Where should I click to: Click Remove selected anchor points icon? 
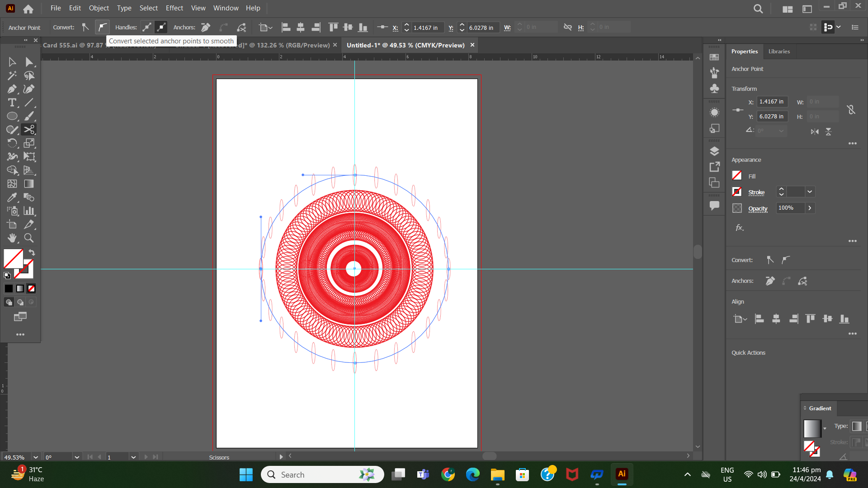pyautogui.click(x=206, y=28)
